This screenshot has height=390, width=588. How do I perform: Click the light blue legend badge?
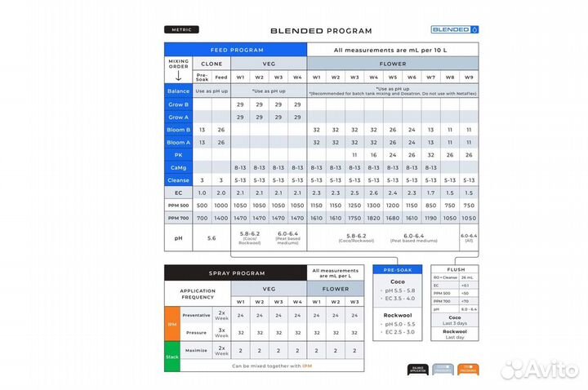click(x=442, y=370)
